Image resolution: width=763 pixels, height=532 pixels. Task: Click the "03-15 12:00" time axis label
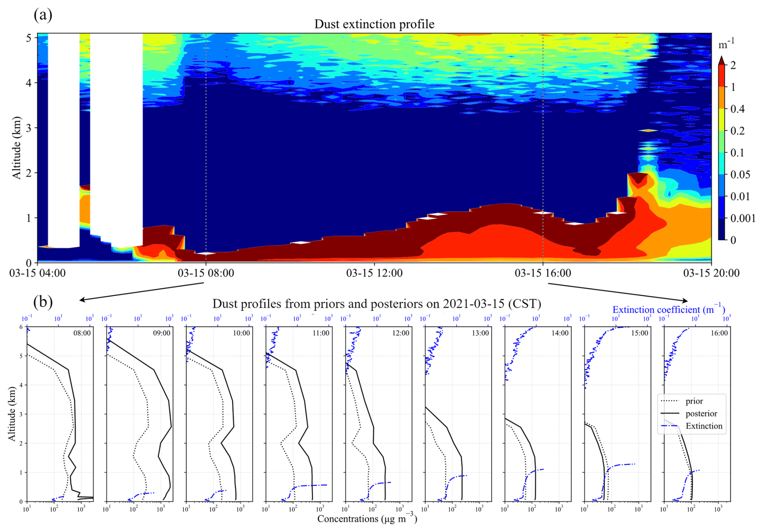point(374,273)
